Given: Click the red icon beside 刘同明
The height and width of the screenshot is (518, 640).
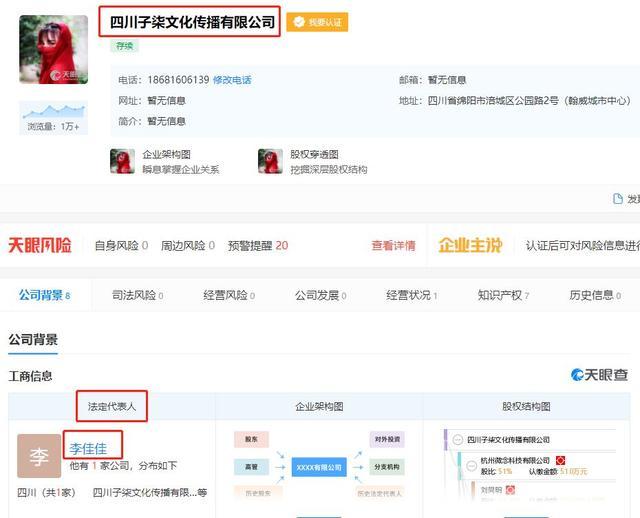Looking at the screenshot, I should click(510, 489).
